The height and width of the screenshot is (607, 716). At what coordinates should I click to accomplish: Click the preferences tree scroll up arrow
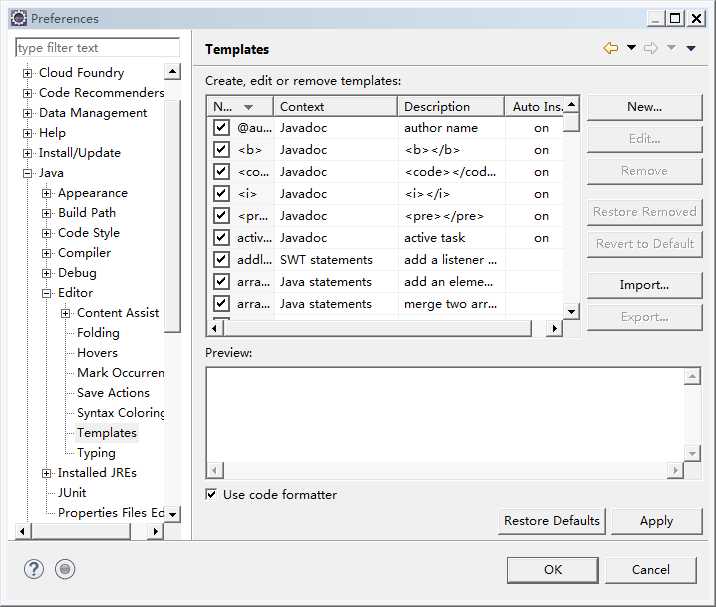172,71
